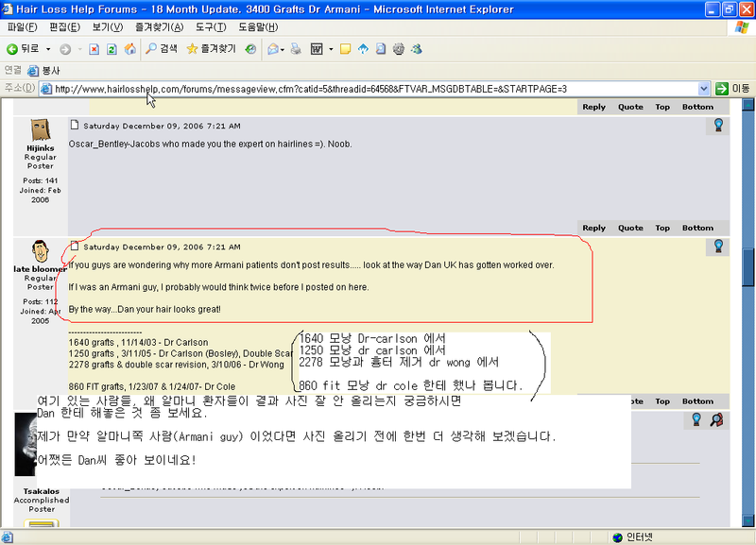Click the IE page icon in status bar

click(x=8, y=537)
